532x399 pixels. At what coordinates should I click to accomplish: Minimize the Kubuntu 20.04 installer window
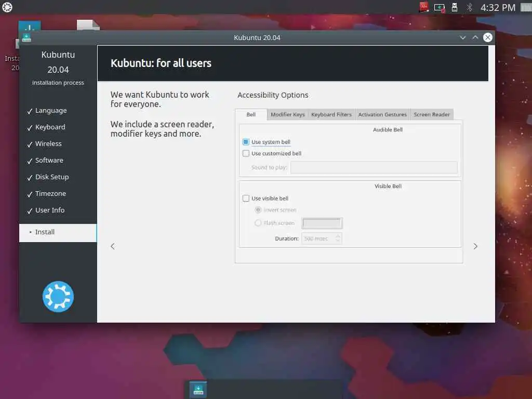coord(463,37)
